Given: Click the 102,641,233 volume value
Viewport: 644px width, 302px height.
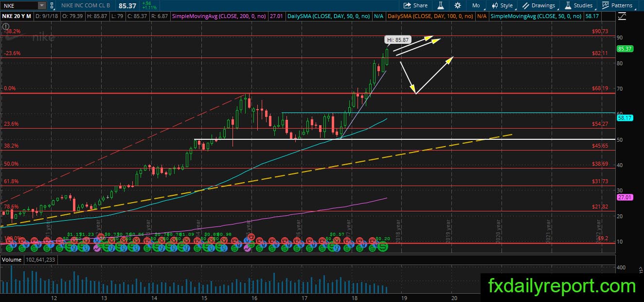Looking at the screenshot, I should coord(41,260).
